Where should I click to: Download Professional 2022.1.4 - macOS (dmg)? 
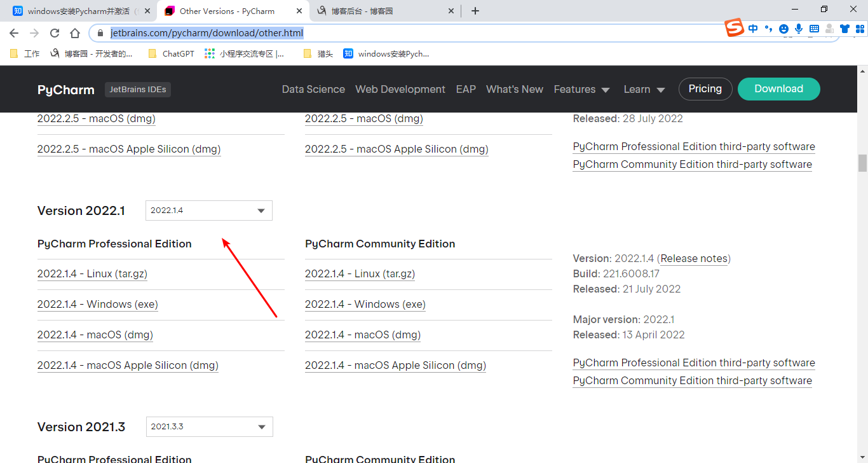click(95, 335)
